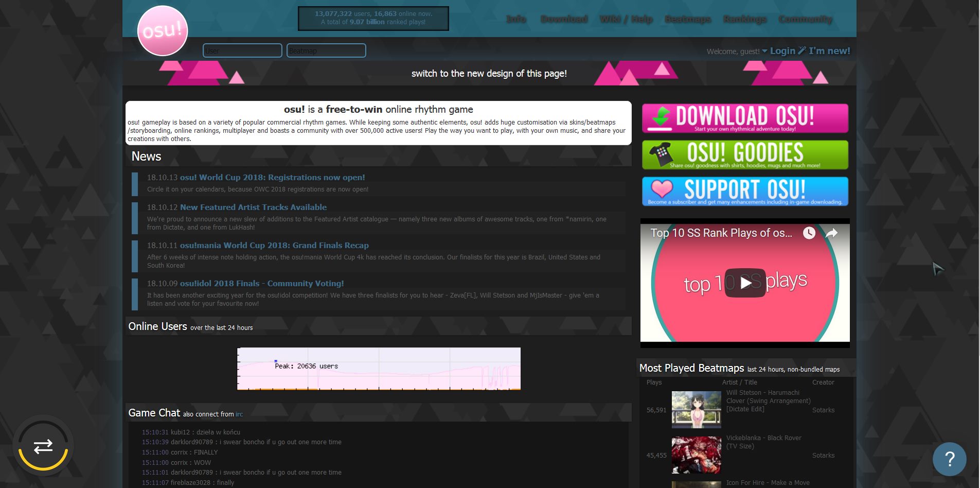Click the Support osu! heart banner
This screenshot has width=980, height=488.
pyautogui.click(x=744, y=191)
